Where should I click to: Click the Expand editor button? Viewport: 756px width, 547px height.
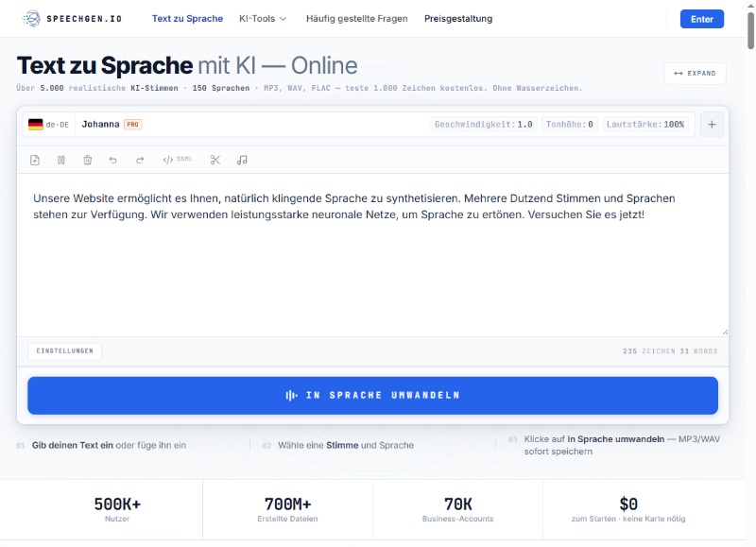click(695, 74)
